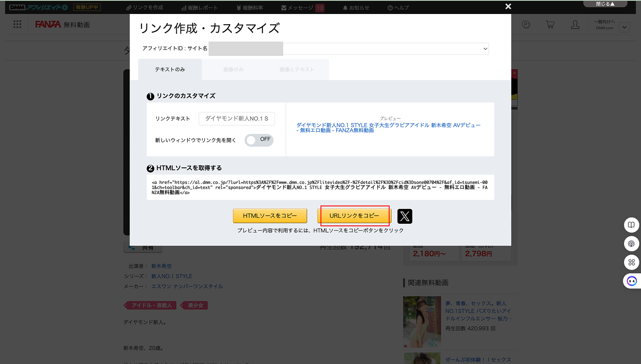Close the link creation dialog with X
The height and width of the screenshot is (364, 641).
[508, 6]
